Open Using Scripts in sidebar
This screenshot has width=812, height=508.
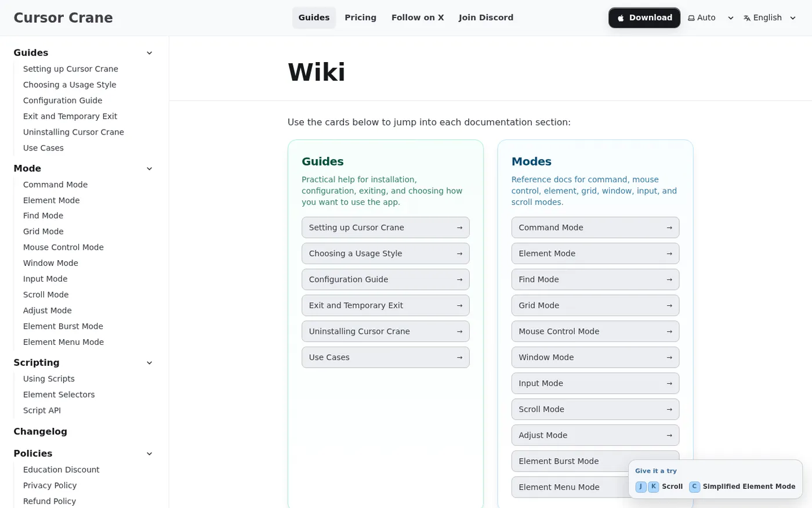pos(49,379)
